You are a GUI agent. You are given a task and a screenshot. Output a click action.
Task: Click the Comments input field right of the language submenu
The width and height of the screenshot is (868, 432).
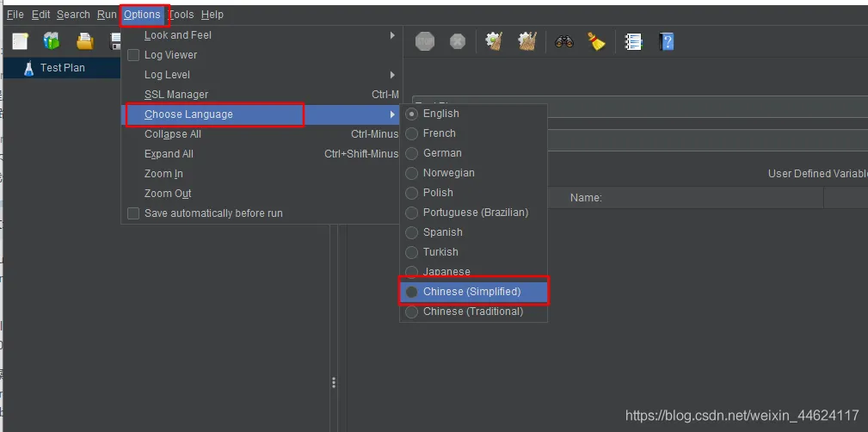coord(707,140)
